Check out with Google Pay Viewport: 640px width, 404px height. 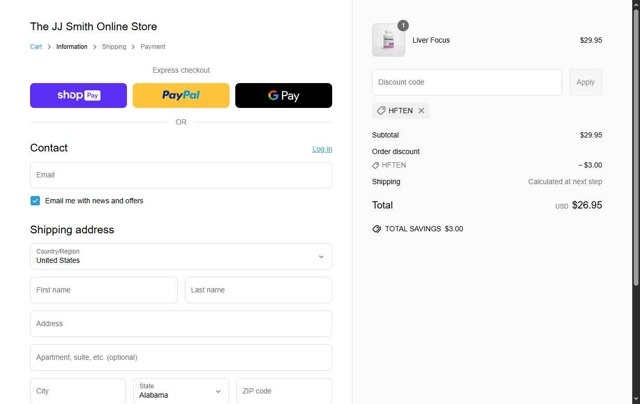point(284,95)
